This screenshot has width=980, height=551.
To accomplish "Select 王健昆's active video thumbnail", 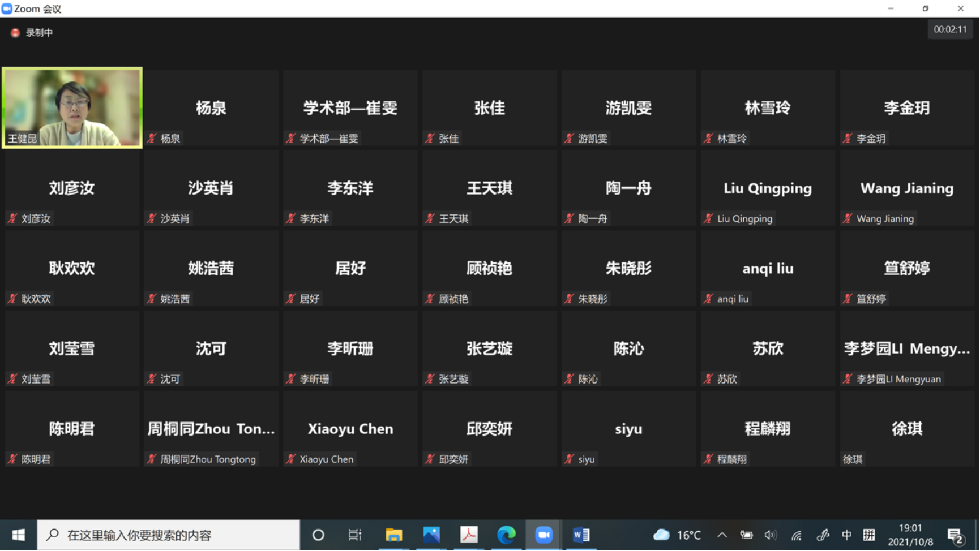I will 72,107.
